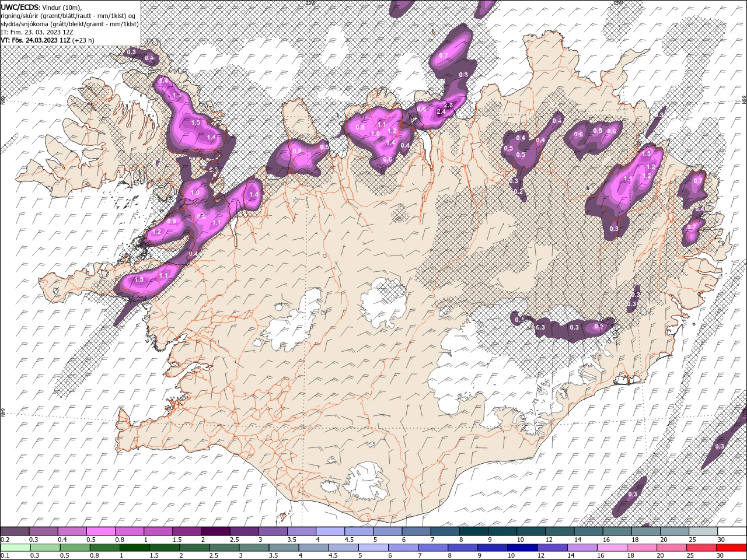
Task: Click the '2.4' precipitation value on the map
Action: click(441, 111)
